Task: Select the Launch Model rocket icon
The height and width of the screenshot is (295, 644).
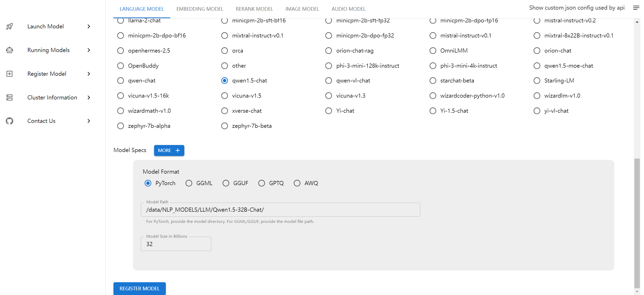Action: (9, 26)
